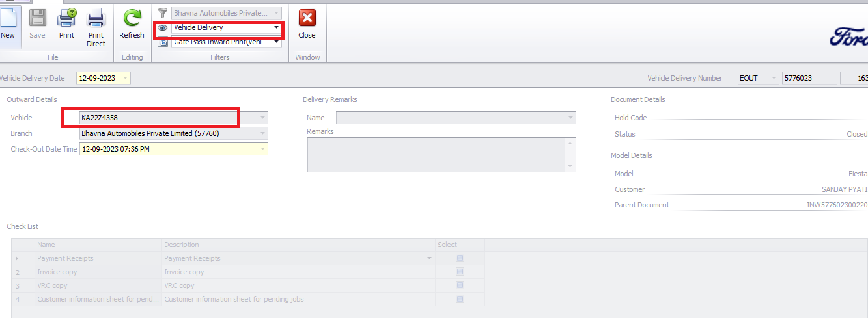Open the Bhavna Automobiles company filter dropdown
868x318 pixels.
point(277,12)
